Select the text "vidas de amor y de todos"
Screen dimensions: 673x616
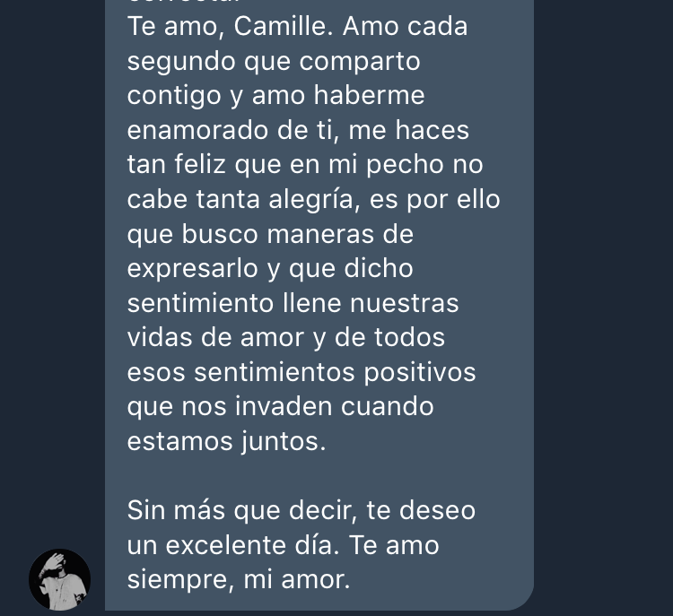pos(286,338)
